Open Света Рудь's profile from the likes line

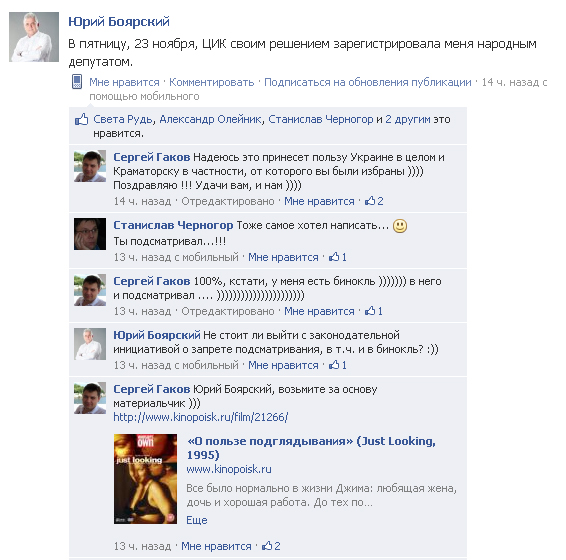point(123,119)
